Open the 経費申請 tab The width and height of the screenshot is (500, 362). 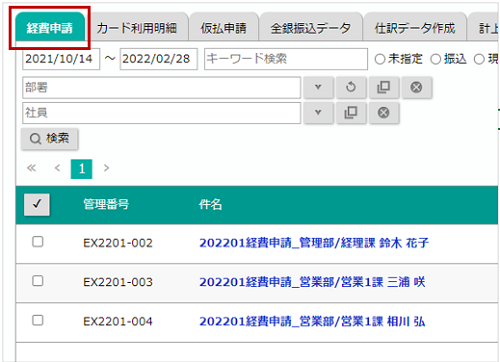(x=50, y=27)
